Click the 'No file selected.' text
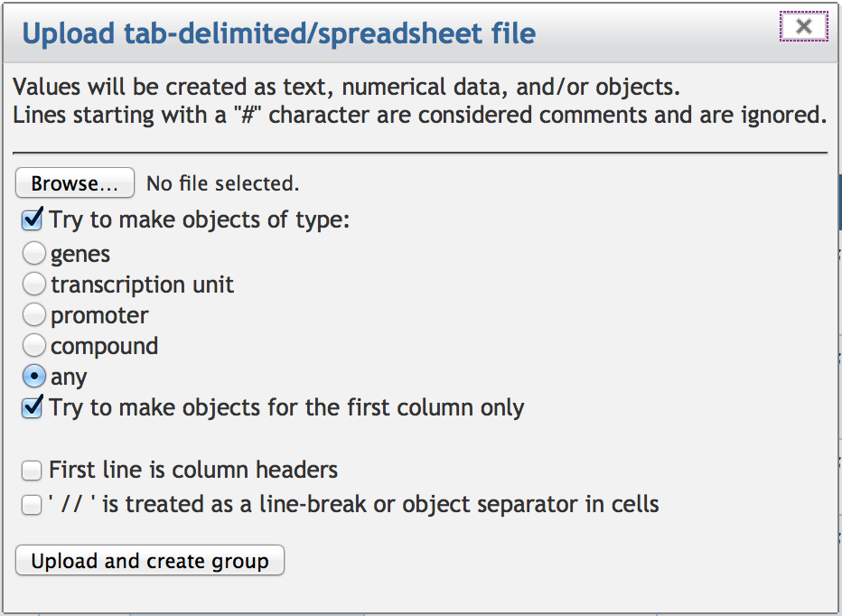The height and width of the screenshot is (616, 842). (x=222, y=184)
